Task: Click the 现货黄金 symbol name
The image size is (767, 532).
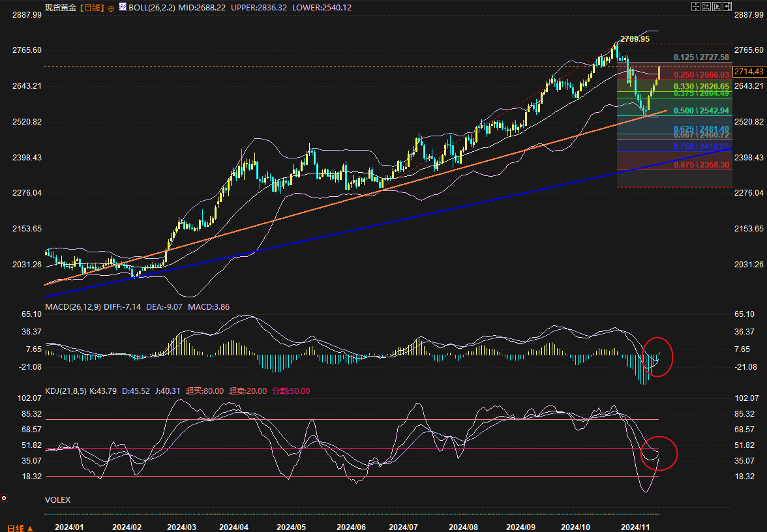Action: (x=60, y=8)
